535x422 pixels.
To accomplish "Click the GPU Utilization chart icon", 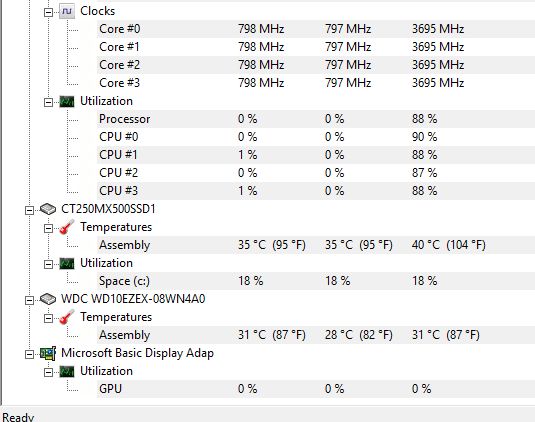I will 67,371.
